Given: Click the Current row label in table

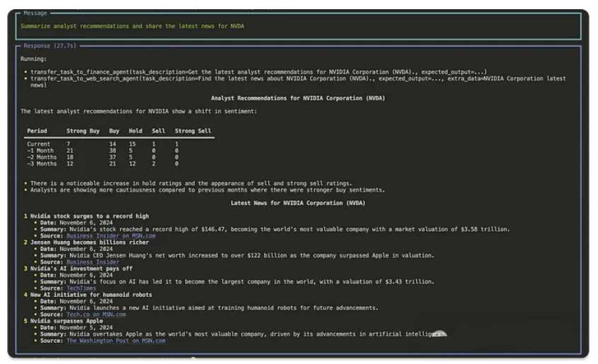Looking at the screenshot, I should pyautogui.click(x=38, y=144).
